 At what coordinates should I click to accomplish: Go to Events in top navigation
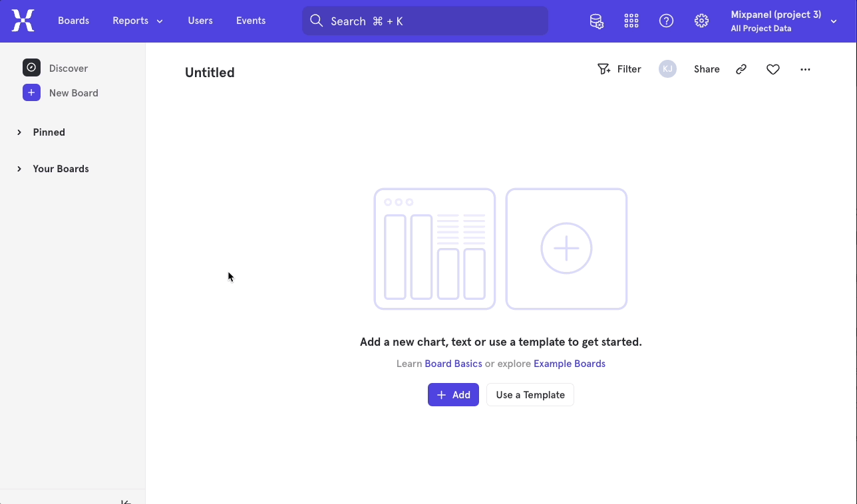tap(251, 21)
